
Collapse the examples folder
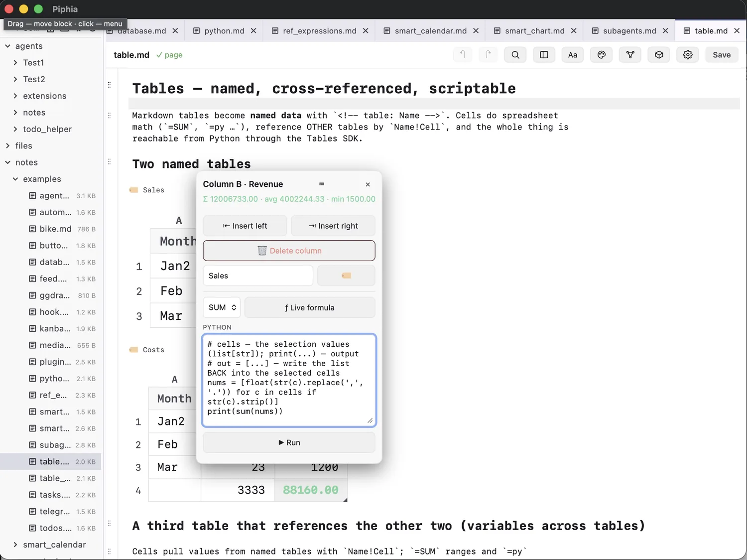point(15,179)
